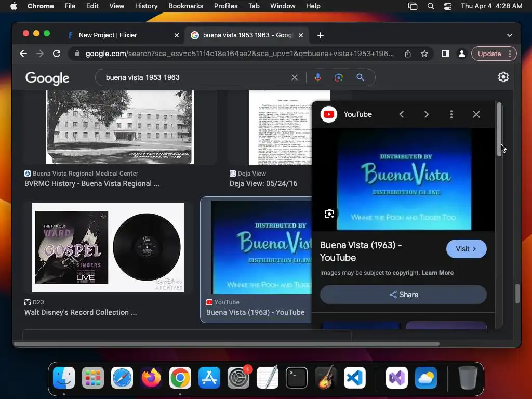
Task: Open TextEdit from the Dock
Action: (x=268, y=378)
